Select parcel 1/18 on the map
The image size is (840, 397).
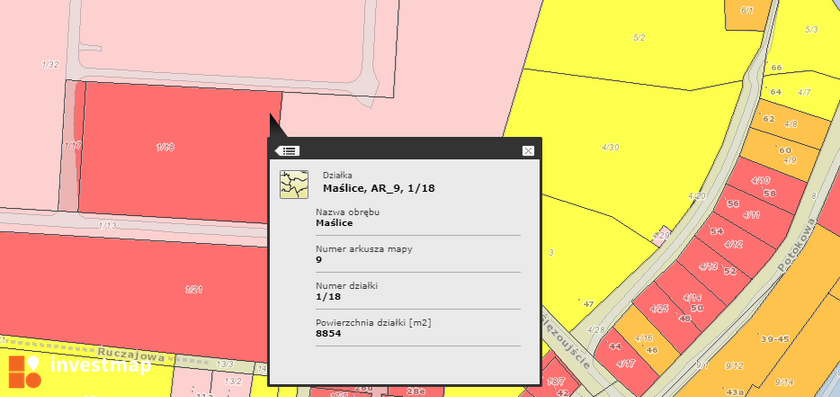(166, 147)
